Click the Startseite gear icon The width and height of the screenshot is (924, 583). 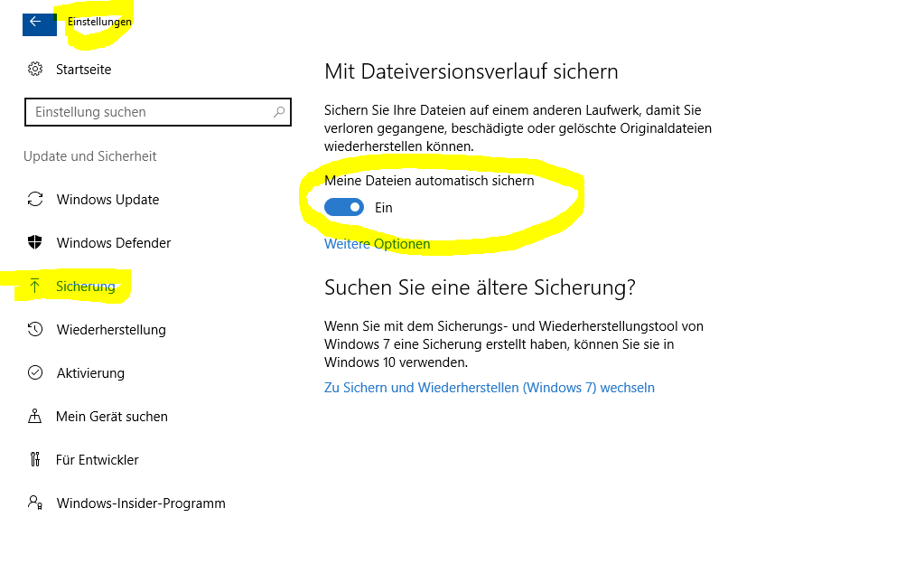point(35,69)
